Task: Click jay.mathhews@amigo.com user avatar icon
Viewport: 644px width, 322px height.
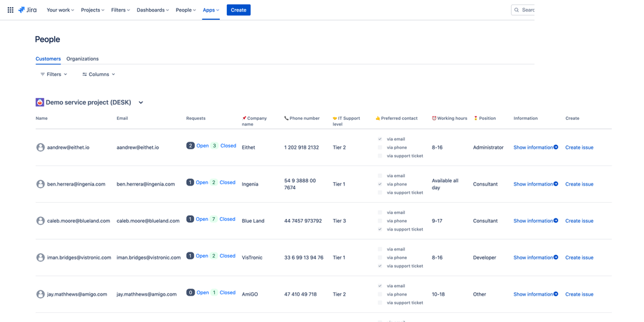Action: [40, 294]
